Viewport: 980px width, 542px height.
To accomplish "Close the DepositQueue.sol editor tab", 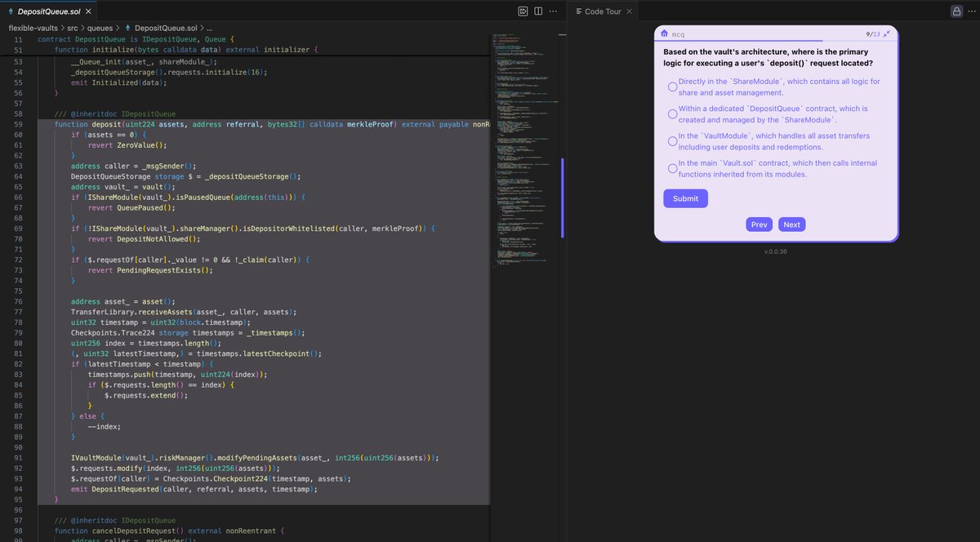I will (87, 12).
